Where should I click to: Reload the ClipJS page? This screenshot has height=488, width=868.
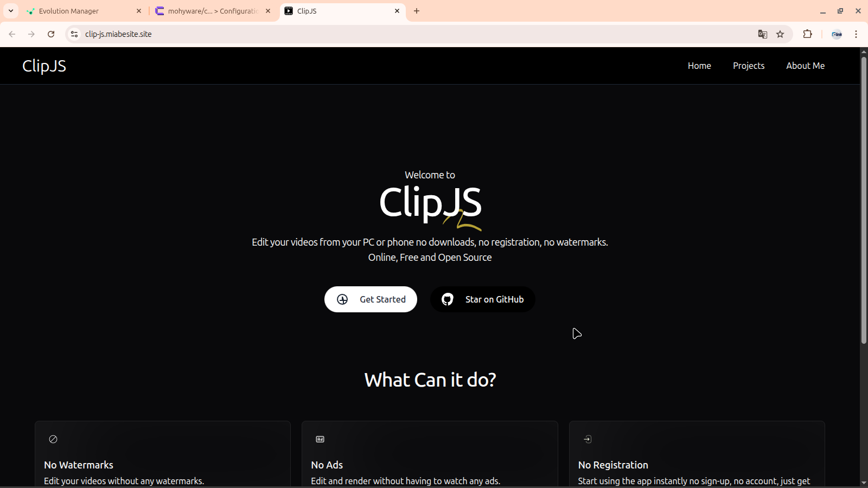coord(51,34)
